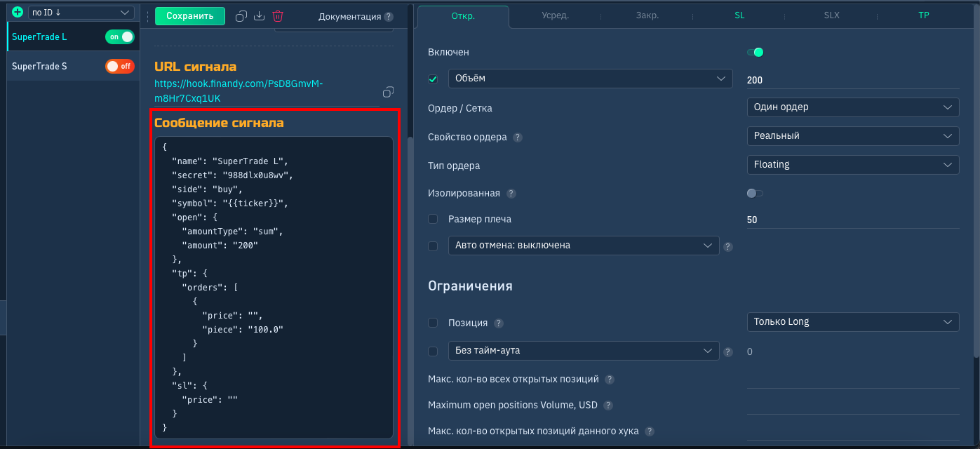
Task: Click help icon beside Изолированная
Action: [511, 194]
